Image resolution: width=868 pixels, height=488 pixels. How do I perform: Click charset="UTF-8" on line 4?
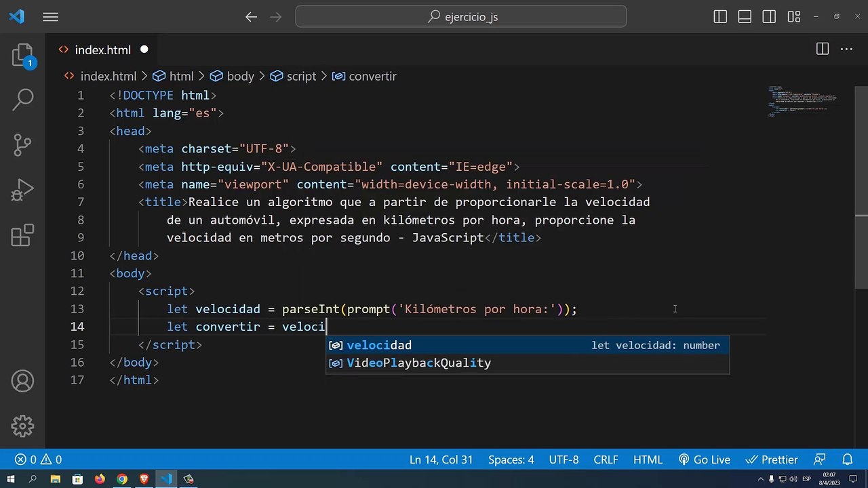[235, 148]
